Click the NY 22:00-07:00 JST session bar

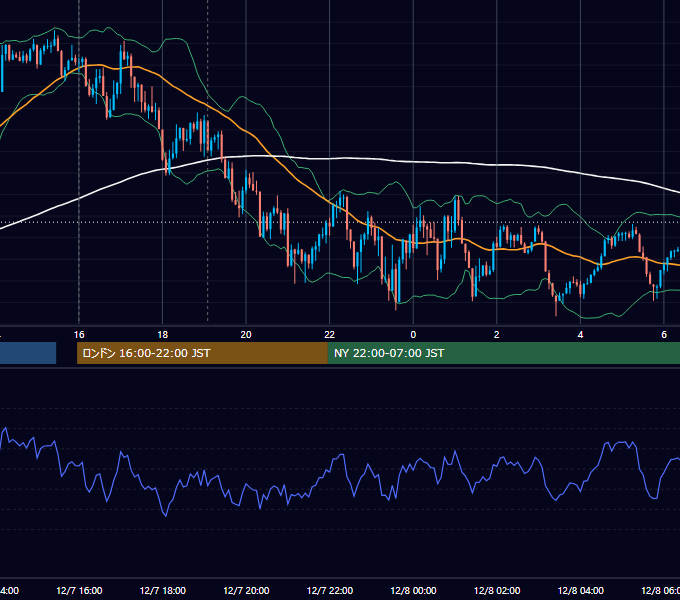pos(504,353)
